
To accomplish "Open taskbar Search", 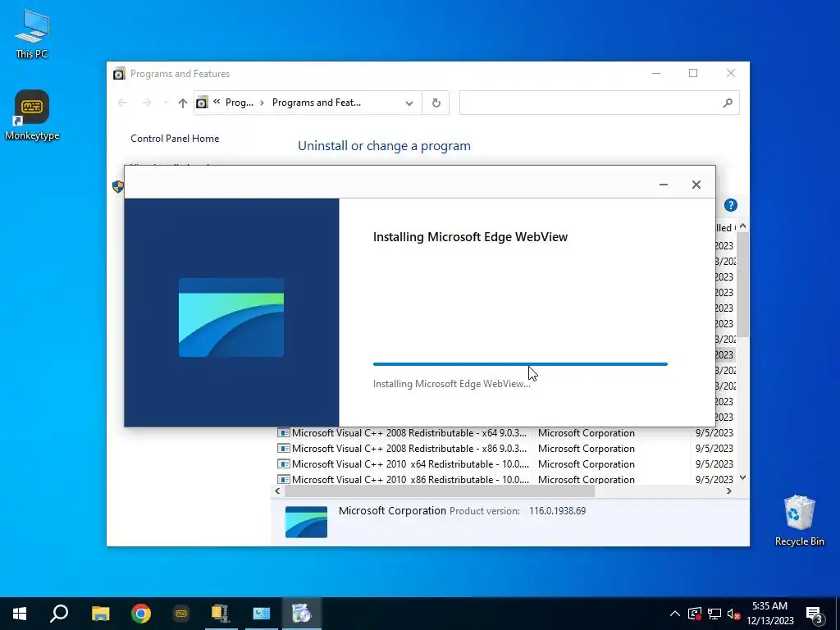I will click(59, 614).
